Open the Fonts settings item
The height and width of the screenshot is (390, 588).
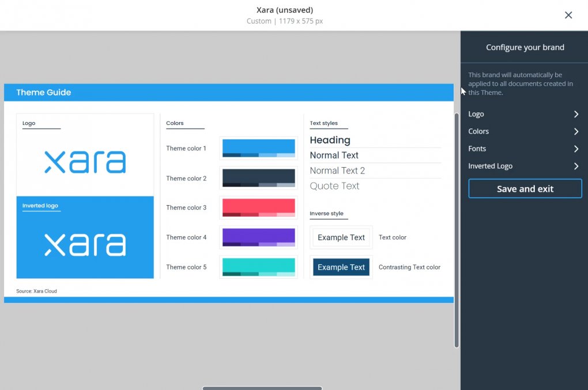click(524, 149)
